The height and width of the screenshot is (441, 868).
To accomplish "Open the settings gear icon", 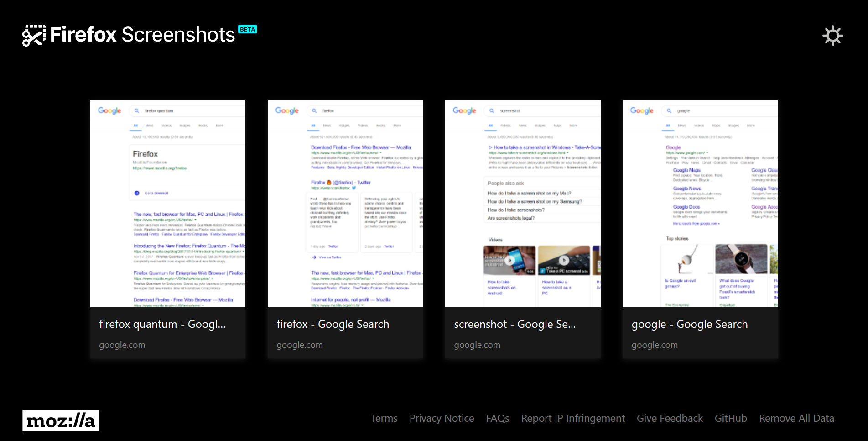I will (833, 35).
